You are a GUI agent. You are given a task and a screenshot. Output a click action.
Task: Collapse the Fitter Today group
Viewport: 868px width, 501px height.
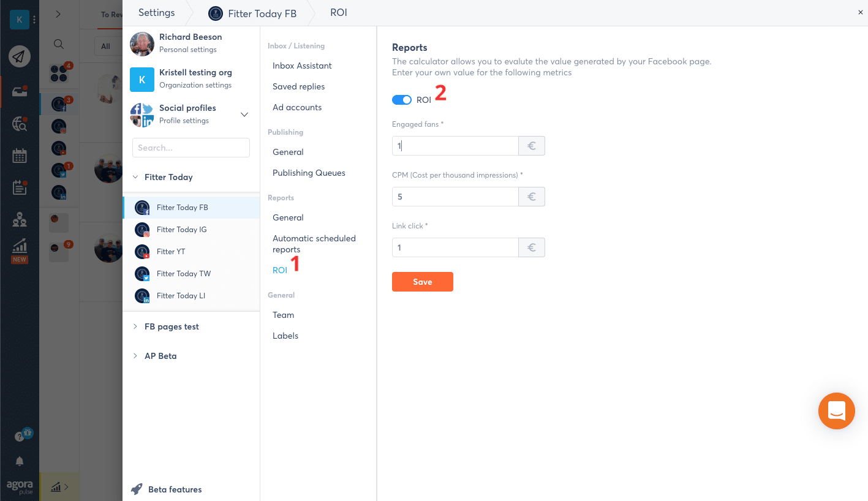tap(135, 177)
